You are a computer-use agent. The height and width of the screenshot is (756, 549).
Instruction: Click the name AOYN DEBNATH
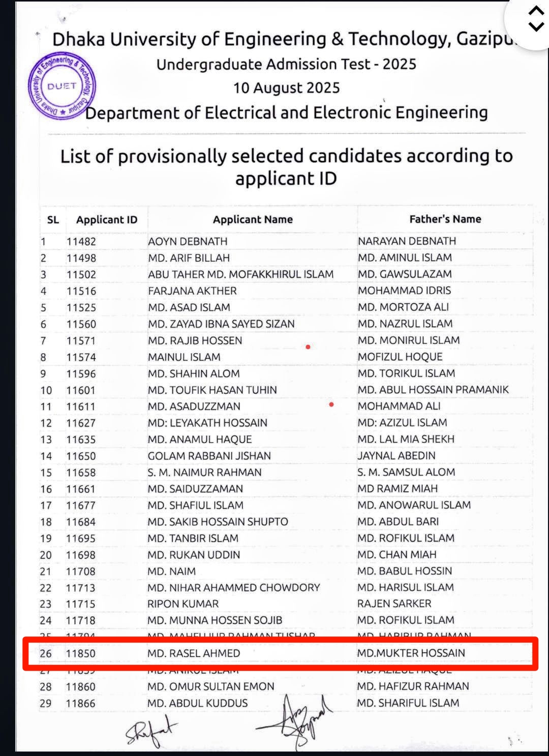(188, 242)
